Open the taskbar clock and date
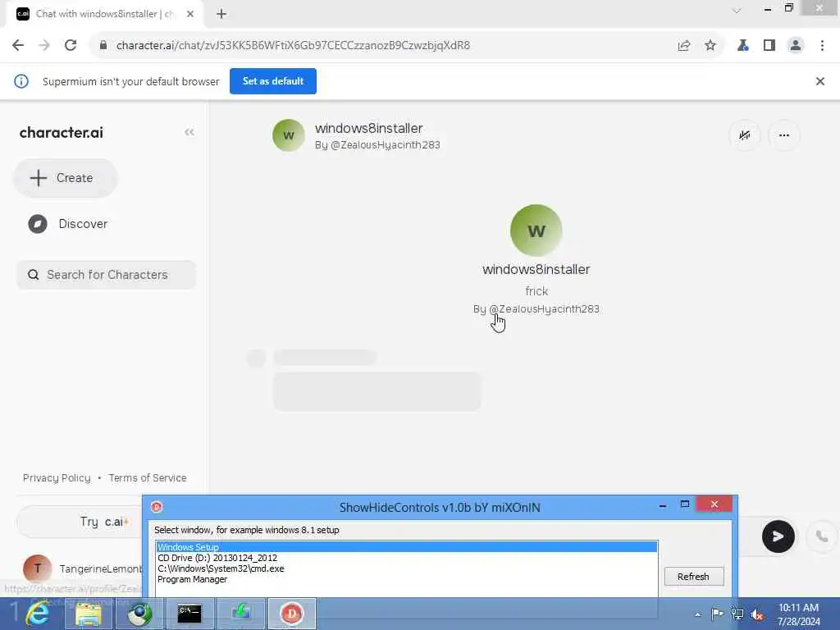Viewport: 840px width, 630px height. [798, 614]
